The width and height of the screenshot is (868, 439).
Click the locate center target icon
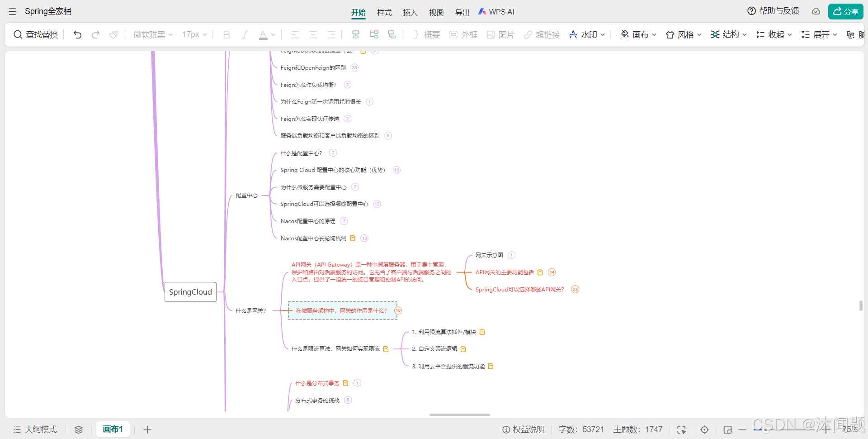[704, 429]
